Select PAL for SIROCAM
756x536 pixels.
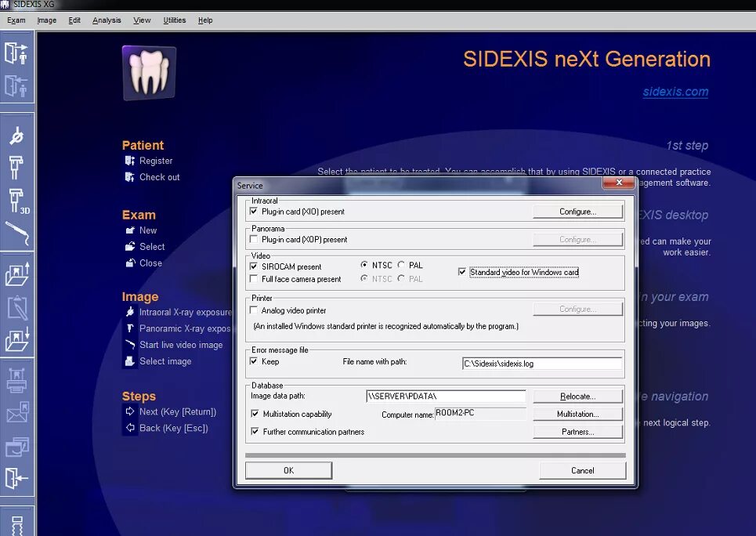click(x=401, y=265)
